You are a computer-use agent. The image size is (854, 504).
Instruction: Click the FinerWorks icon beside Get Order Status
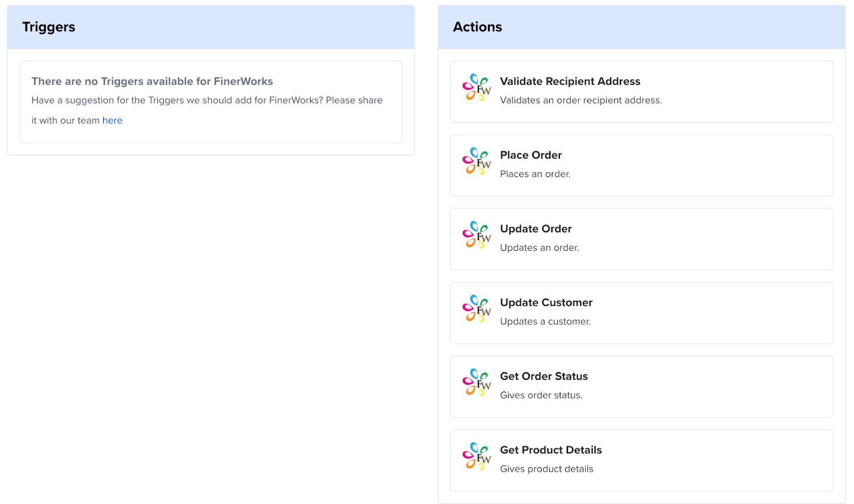(476, 382)
